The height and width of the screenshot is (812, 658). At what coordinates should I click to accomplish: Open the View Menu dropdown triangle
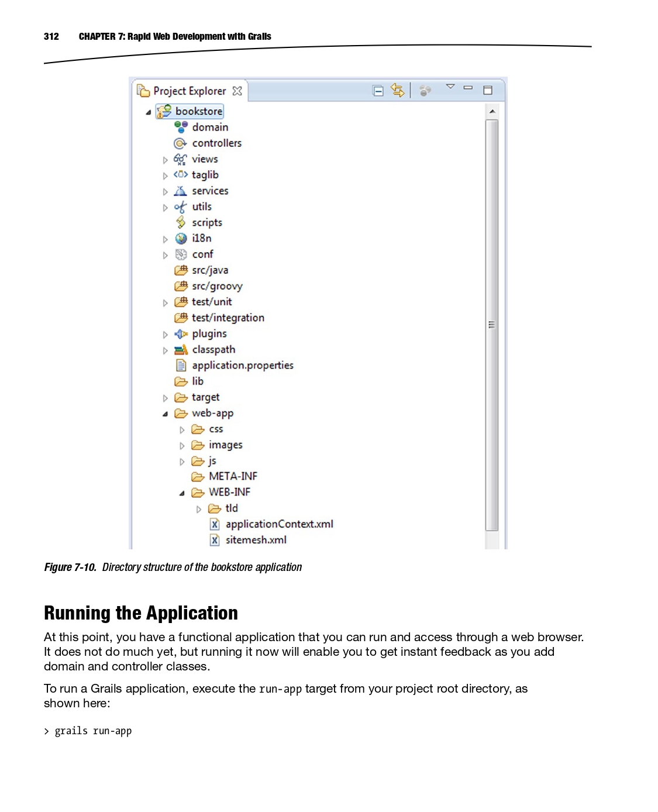click(x=450, y=87)
